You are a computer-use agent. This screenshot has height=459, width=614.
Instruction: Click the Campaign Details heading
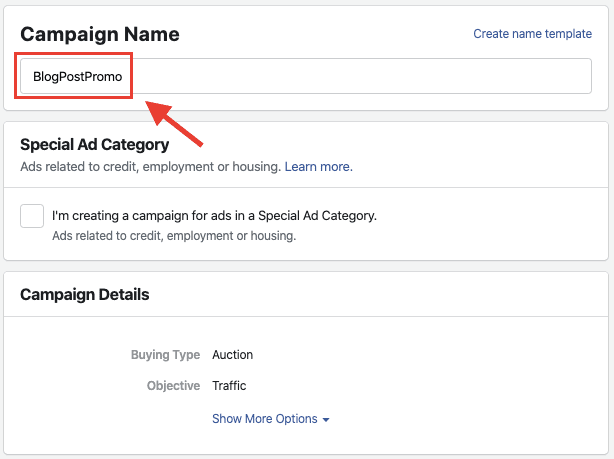84,295
